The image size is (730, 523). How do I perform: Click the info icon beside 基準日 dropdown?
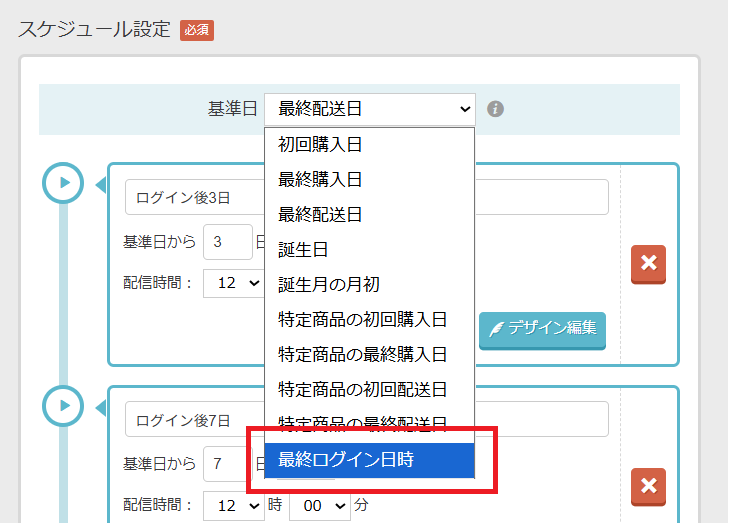[495, 108]
